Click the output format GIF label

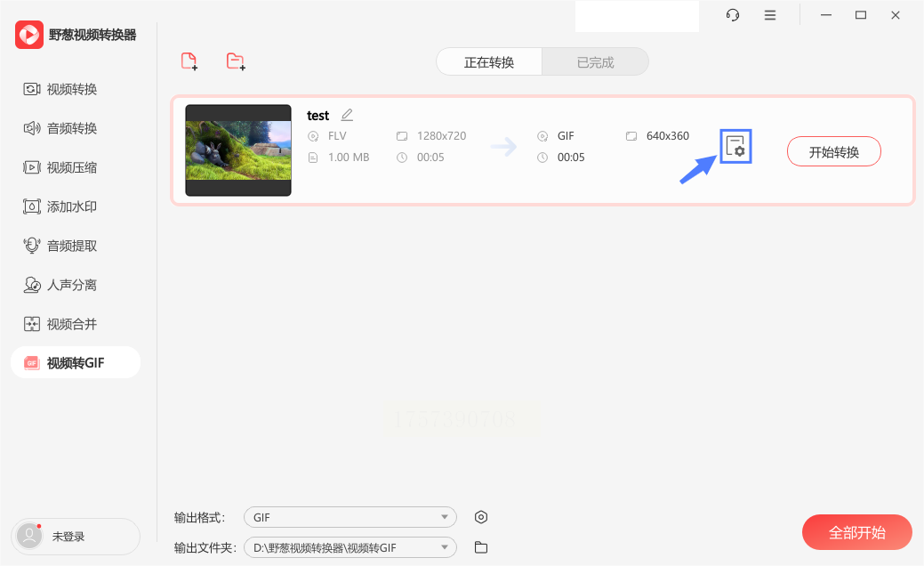click(565, 136)
